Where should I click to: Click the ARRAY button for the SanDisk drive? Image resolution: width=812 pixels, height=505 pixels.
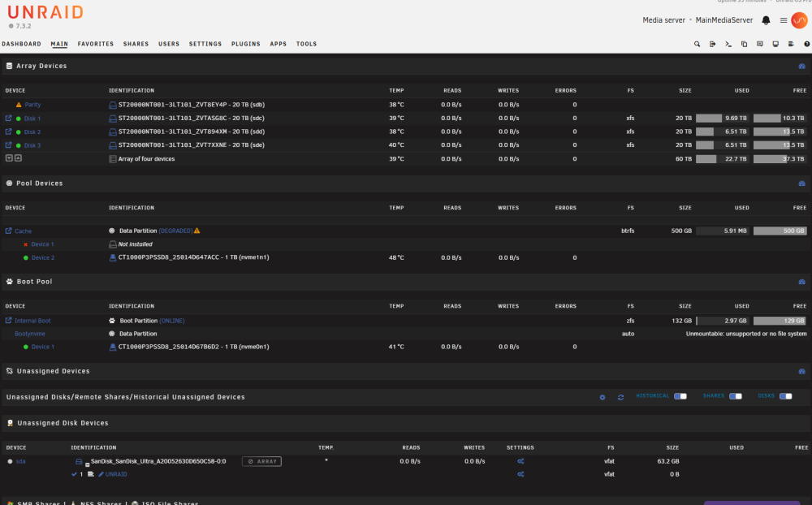tap(261, 461)
